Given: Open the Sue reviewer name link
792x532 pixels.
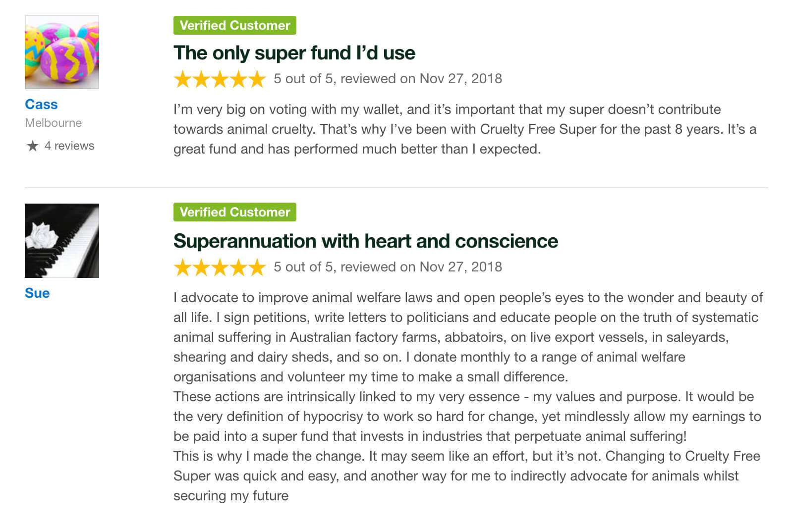Looking at the screenshot, I should pos(37,293).
